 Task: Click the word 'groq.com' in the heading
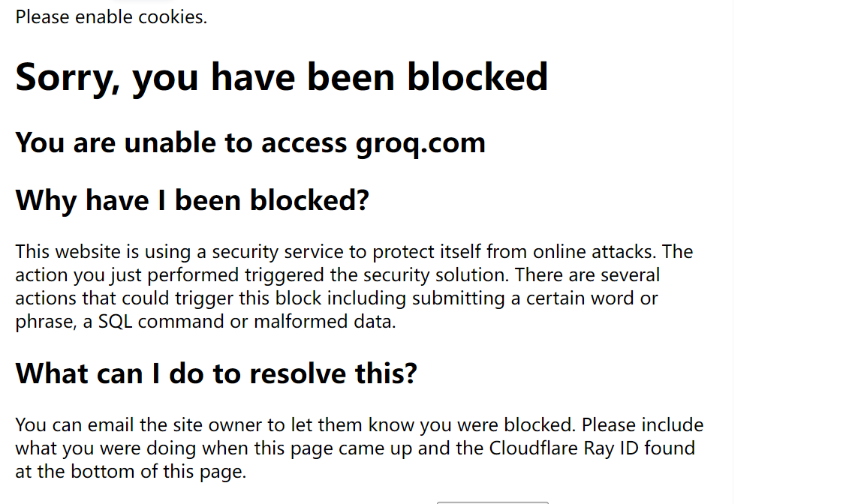coord(420,143)
